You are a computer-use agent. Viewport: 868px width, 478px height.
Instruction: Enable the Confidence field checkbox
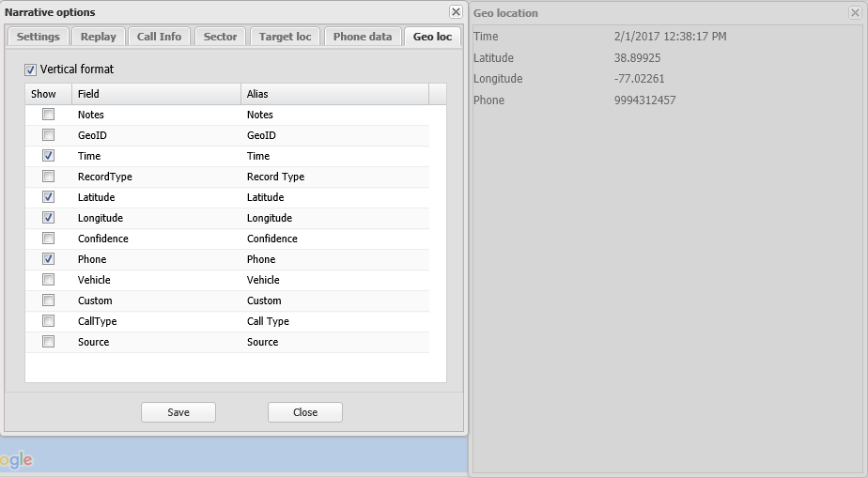tap(48, 239)
